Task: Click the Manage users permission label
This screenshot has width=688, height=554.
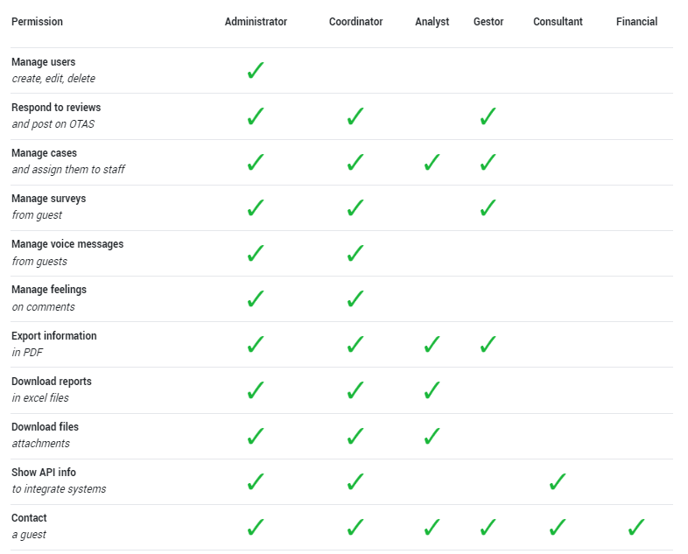Action: tap(43, 62)
